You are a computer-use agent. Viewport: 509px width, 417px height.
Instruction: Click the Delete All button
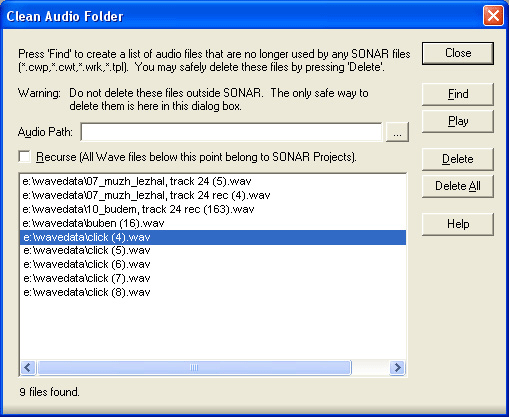point(458,186)
